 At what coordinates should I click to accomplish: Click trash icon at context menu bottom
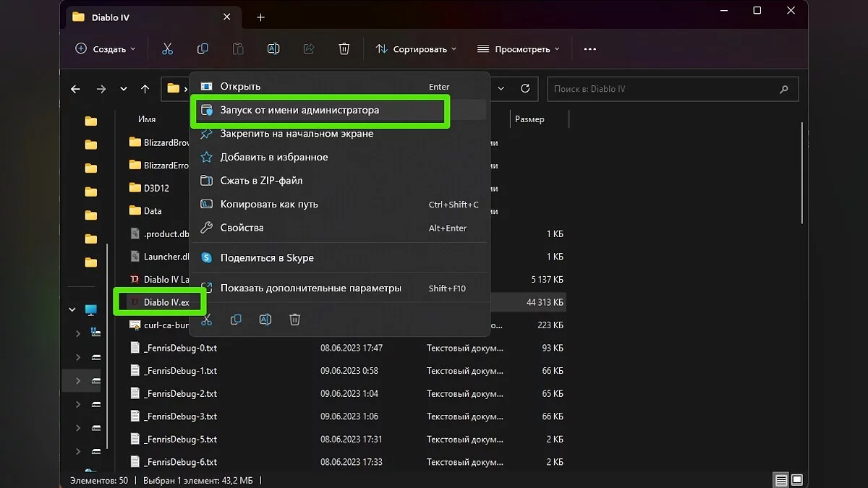295,320
